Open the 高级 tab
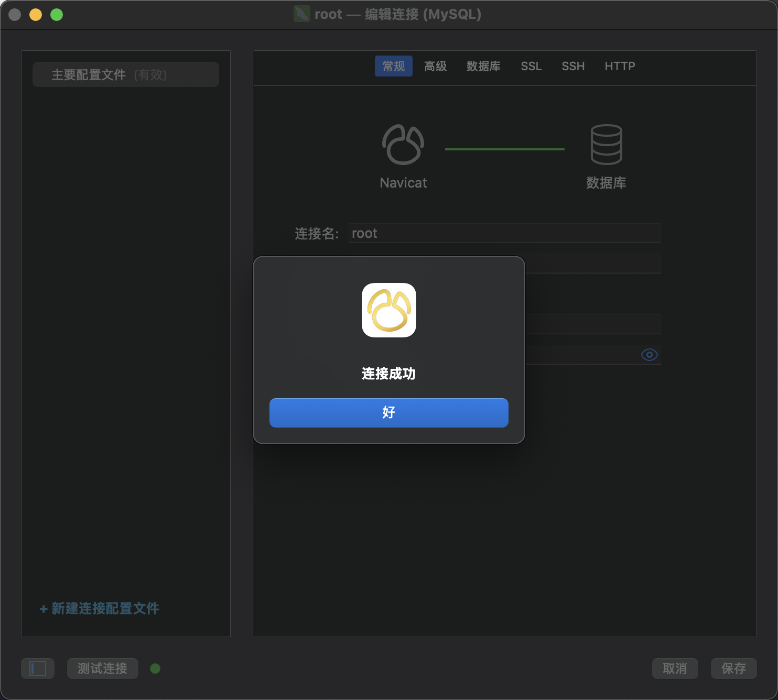778x700 pixels. pyautogui.click(x=435, y=66)
